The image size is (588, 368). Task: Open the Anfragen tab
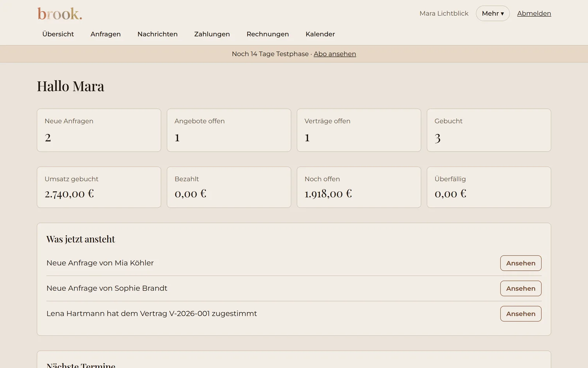pos(105,34)
